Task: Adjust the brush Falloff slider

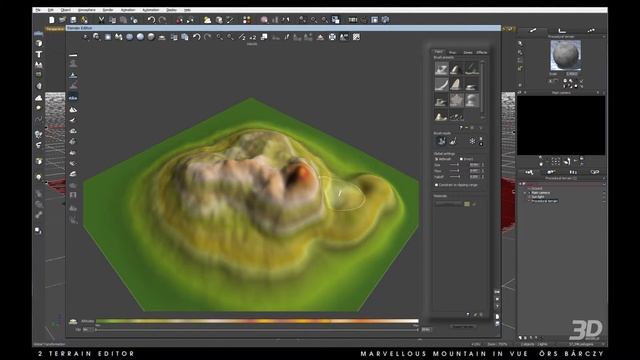Action: [455, 177]
